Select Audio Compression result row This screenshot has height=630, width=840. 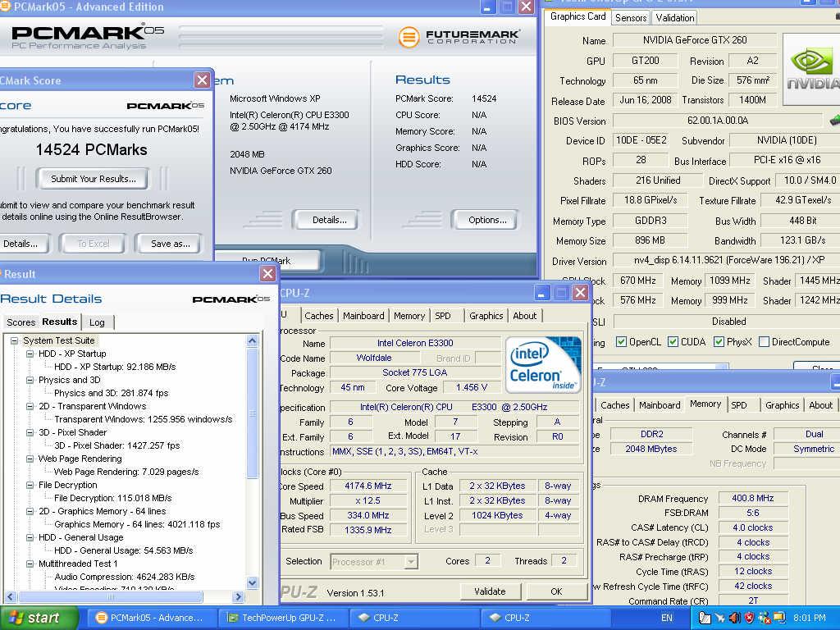125,577
